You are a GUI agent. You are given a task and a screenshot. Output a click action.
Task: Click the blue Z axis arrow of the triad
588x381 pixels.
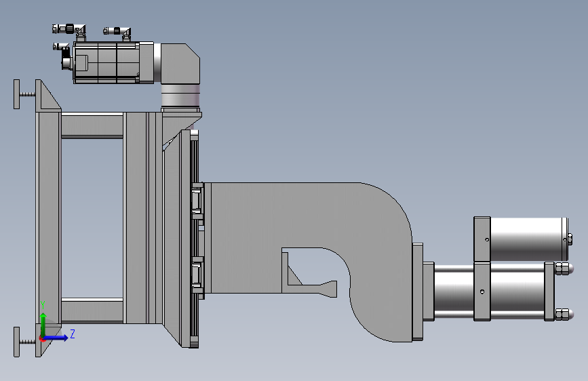tap(56, 338)
